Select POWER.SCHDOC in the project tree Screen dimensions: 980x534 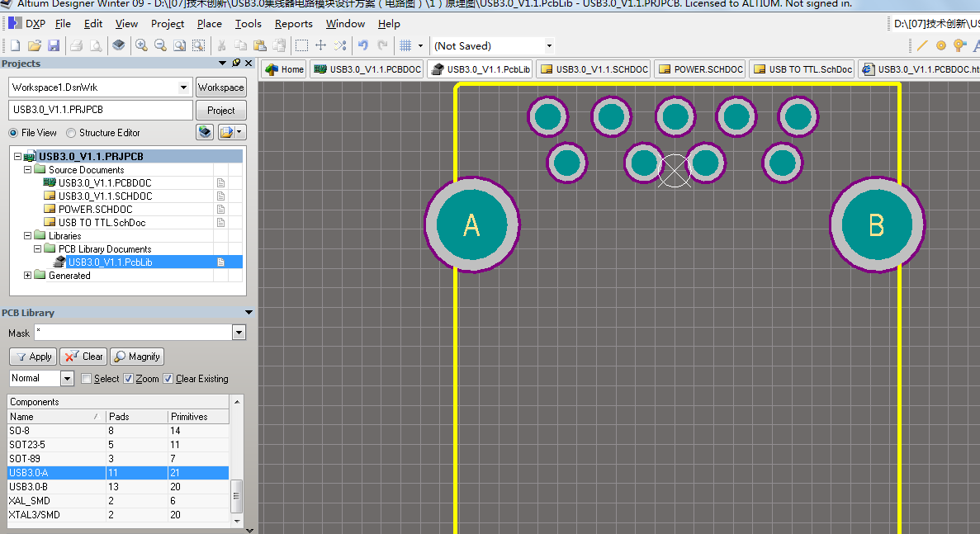[x=95, y=210]
